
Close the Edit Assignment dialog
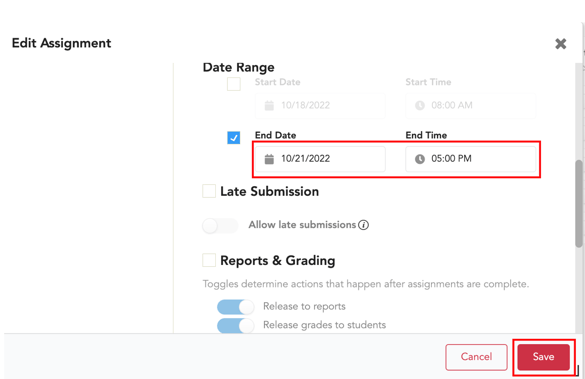pos(560,44)
